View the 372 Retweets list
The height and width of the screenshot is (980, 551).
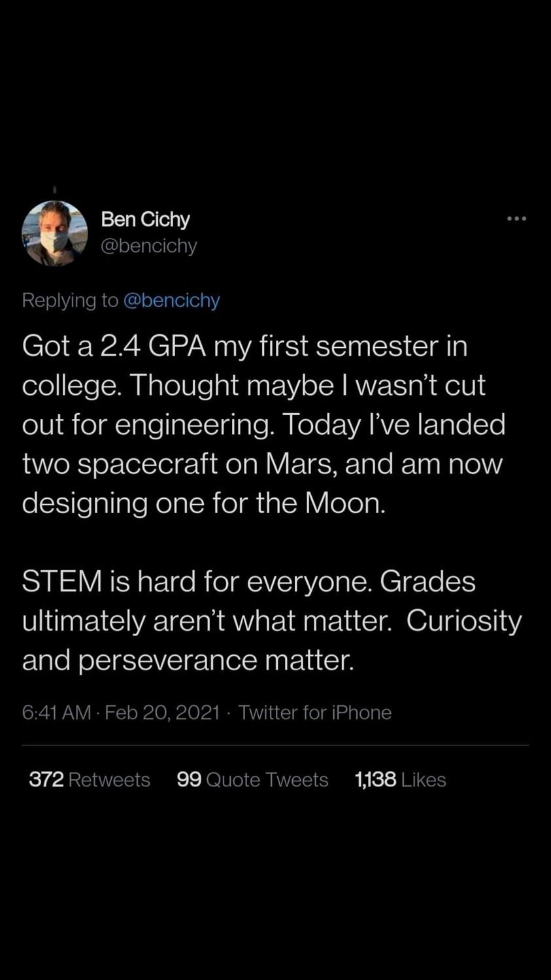point(90,779)
